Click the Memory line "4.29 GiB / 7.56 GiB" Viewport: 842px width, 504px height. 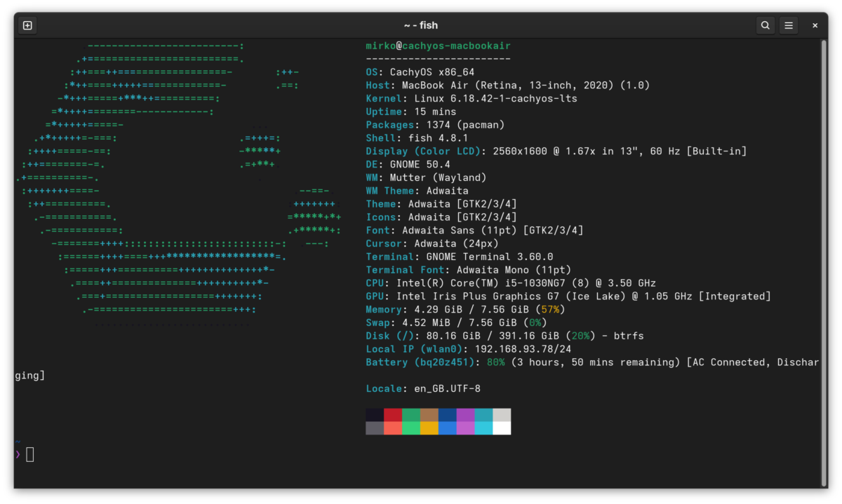[465, 309]
